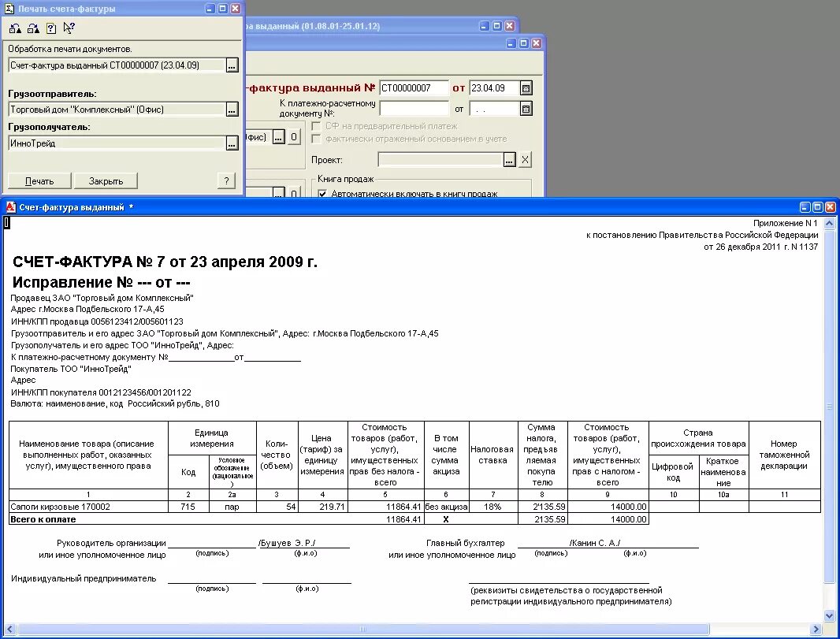This screenshot has width=840, height=639.
Task: Click the line Исправление № --- от ---
Action: (x=101, y=282)
